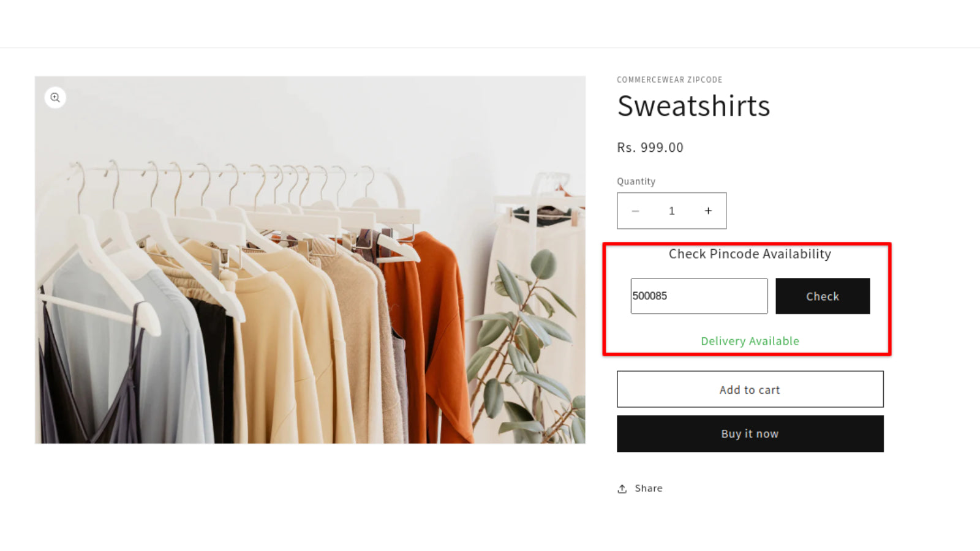The width and height of the screenshot is (980, 551).
Task: Click the Buy it now button
Action: coord(750,434)
